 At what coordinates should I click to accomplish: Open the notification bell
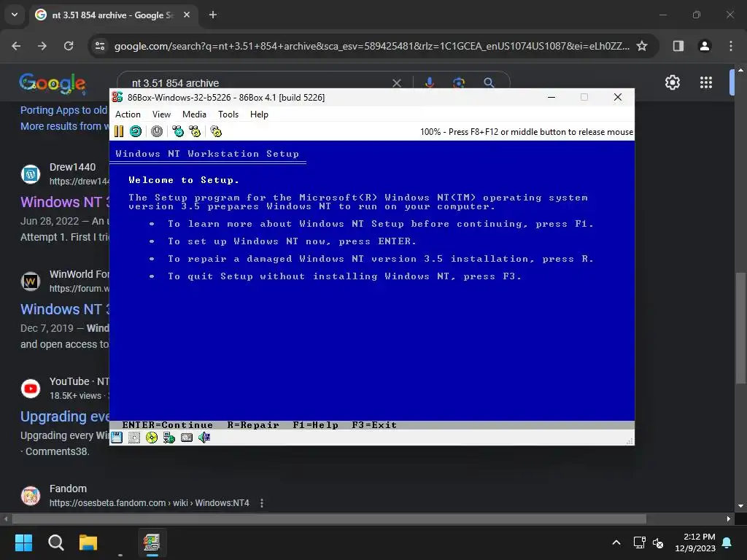tap(727, 542)
